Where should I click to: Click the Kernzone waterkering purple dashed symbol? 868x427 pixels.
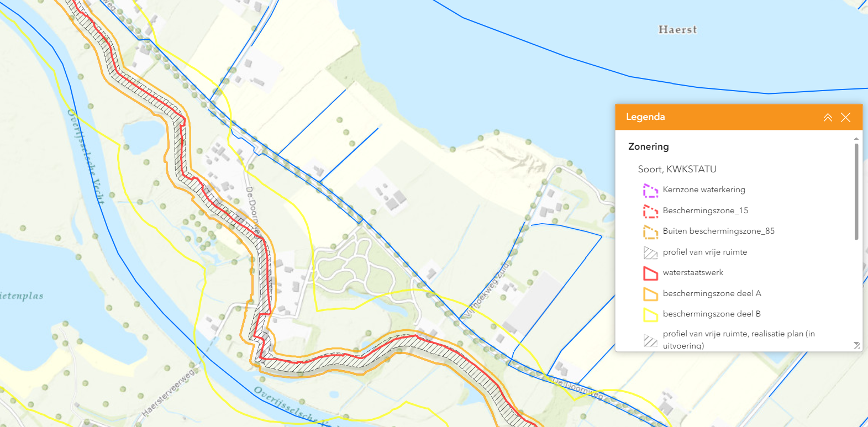point(650,191)
